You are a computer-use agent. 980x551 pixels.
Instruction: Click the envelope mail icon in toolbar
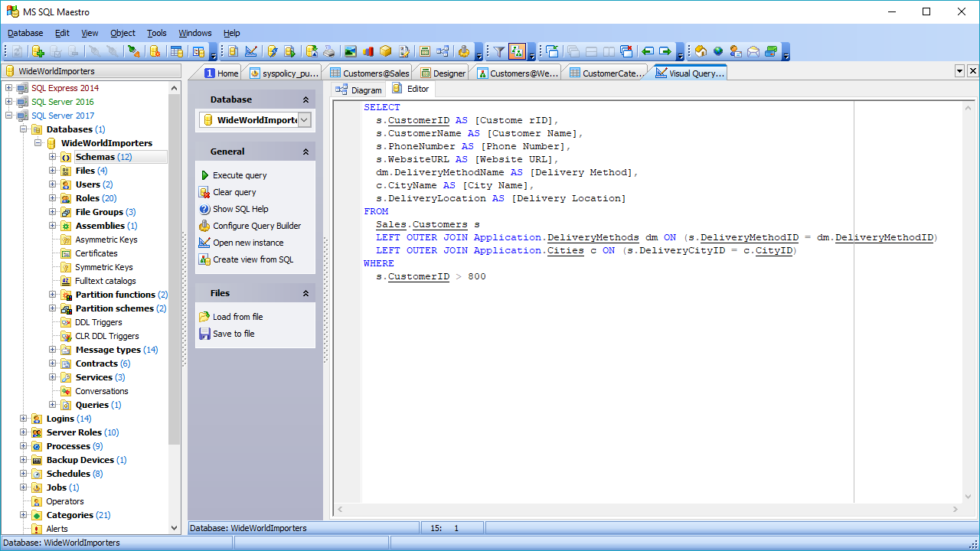[753, 51]
